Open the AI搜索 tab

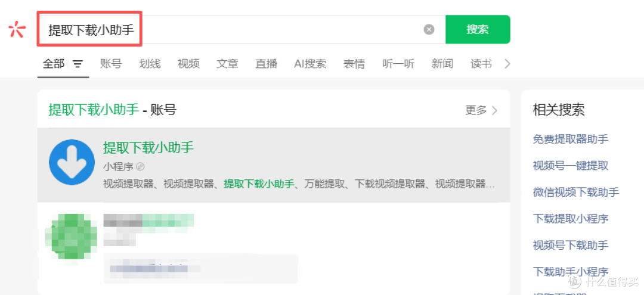[310, 64]
